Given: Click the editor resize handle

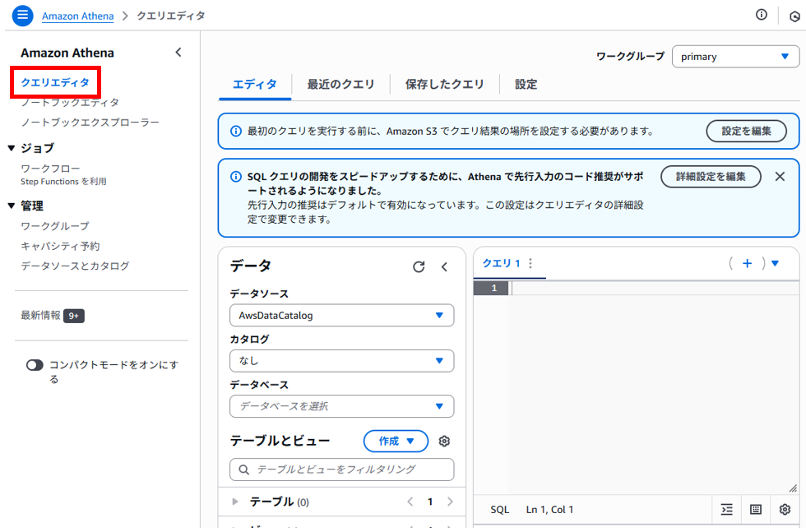Looking at the screenshot, I should (x=793, y=488).
